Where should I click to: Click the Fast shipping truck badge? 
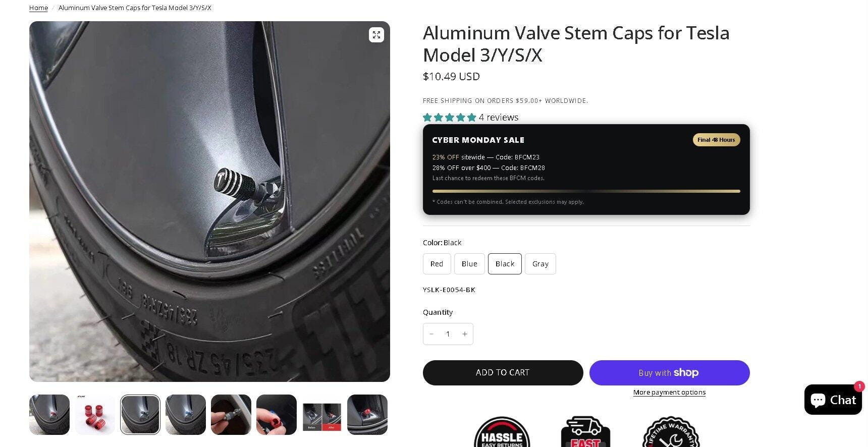(x=585, y=433)
